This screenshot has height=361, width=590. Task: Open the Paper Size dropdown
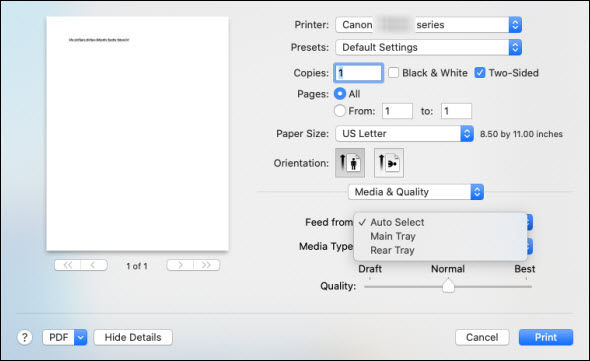pyautogui.click(x=404, y=134)
